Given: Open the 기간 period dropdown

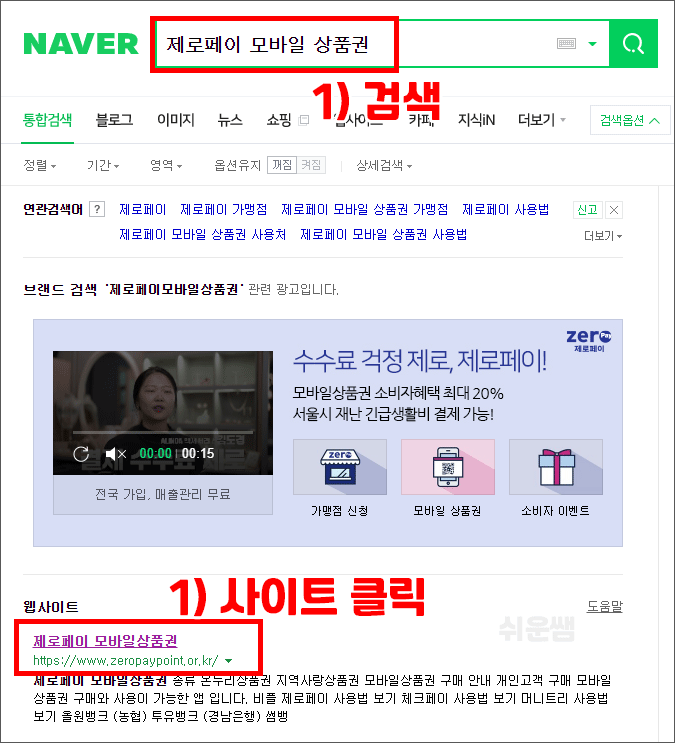Looking at the screenshot, I should (103, 165).
